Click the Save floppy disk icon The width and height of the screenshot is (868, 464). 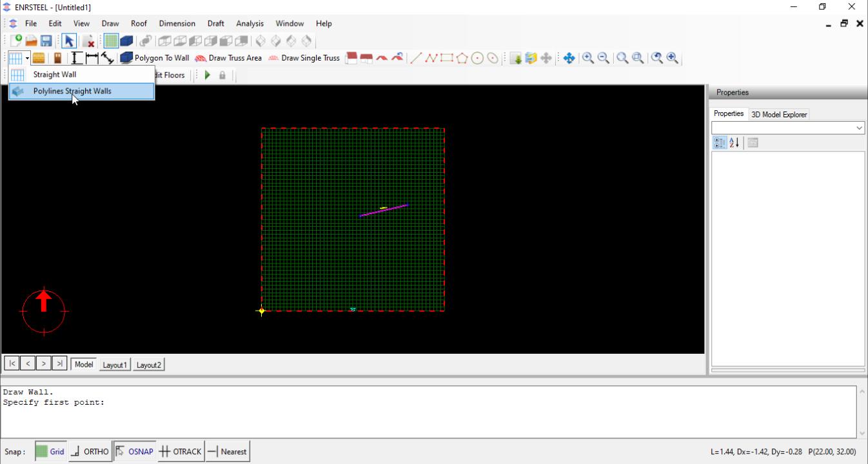tap(46, 41)
